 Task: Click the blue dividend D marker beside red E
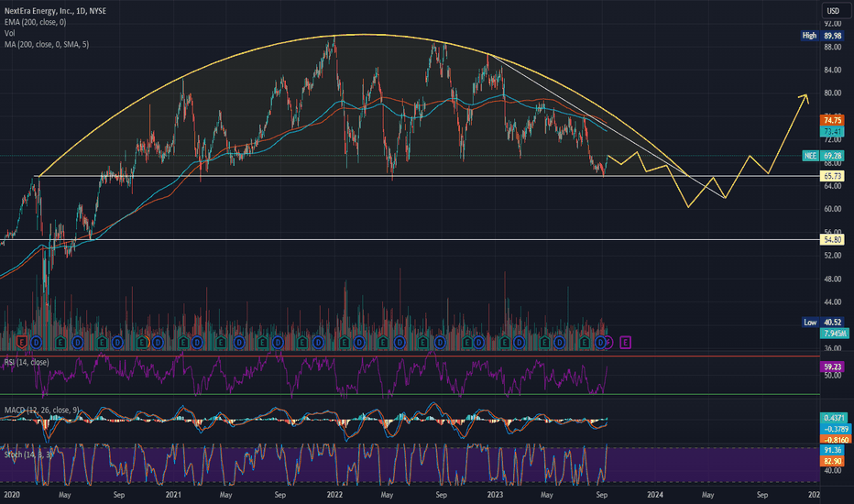pyautogui.click(x=36, y=342)
